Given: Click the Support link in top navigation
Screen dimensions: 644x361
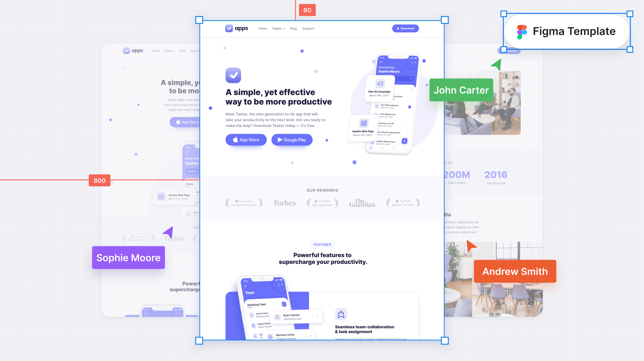Looking at the screenshot, I should [x=308, y=28].
